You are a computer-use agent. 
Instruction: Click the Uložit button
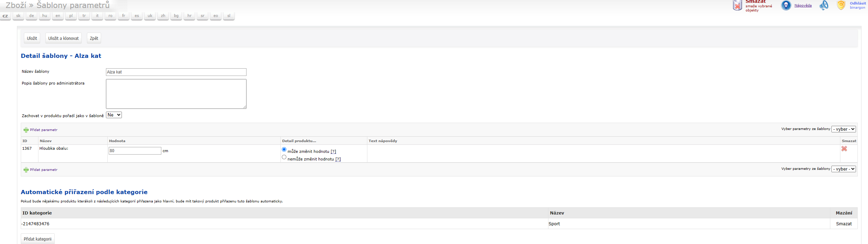(x=32, y=38)
